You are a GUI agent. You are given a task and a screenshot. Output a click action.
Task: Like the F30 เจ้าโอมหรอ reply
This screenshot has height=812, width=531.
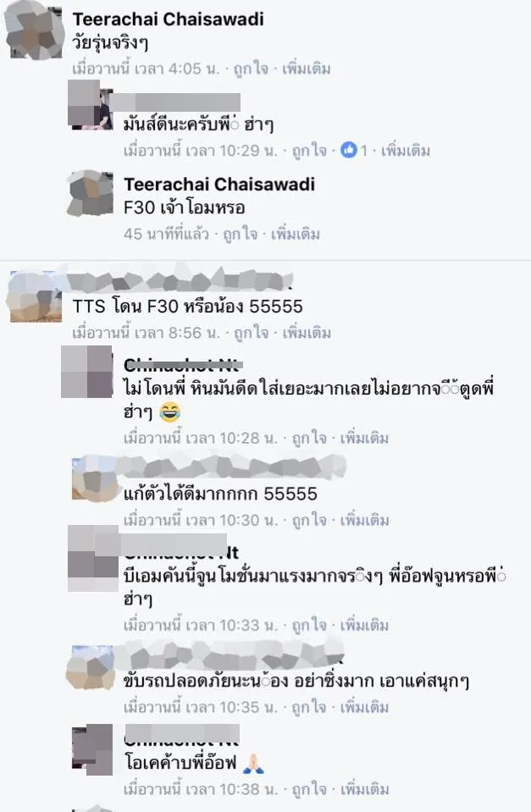(240, 234)
